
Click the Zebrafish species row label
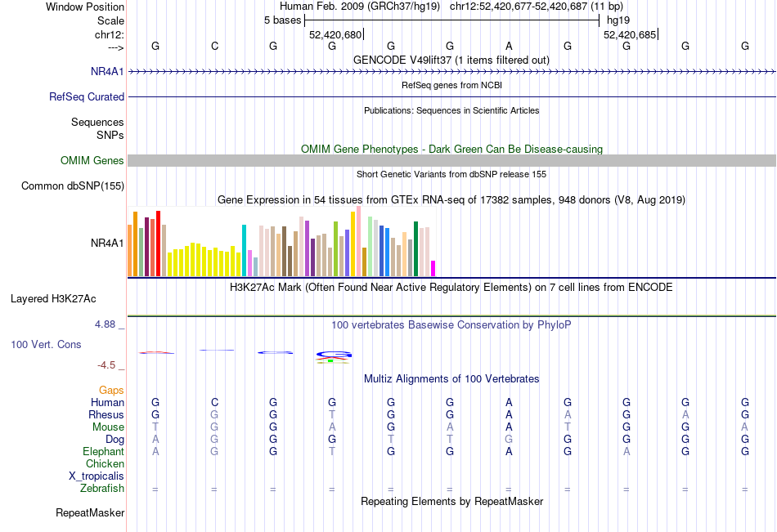(102, 489)
